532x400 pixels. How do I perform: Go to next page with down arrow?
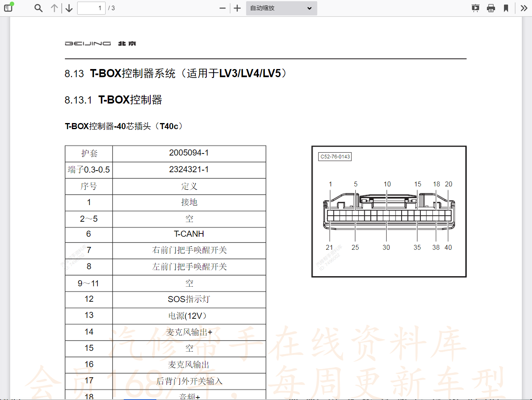(68, 8)
